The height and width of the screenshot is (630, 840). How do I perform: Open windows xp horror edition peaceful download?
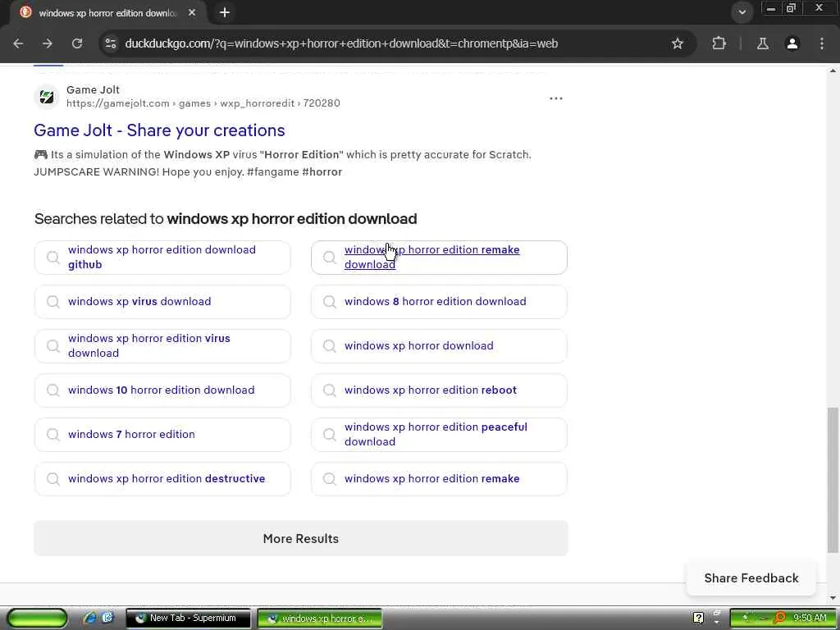tap(439, 435)
